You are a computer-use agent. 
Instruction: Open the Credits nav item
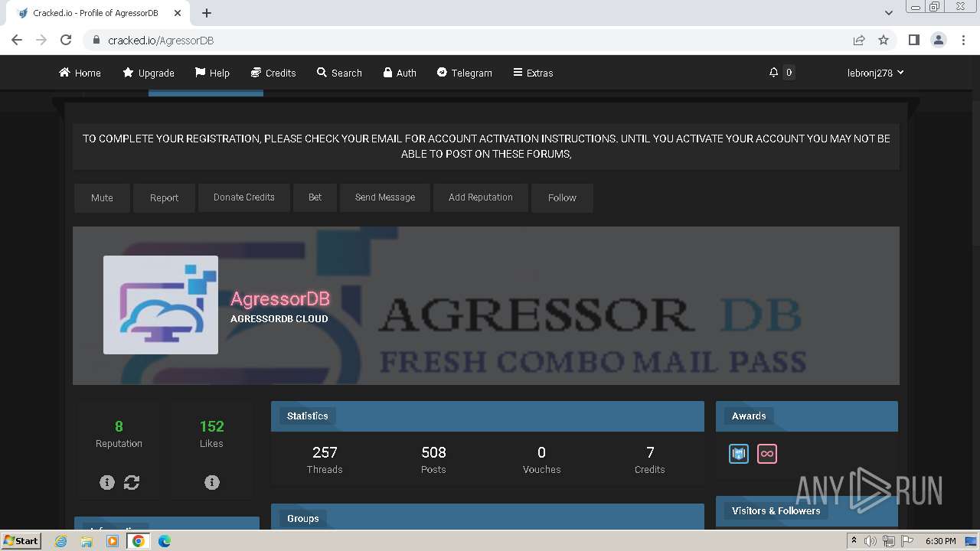[273, 73]
